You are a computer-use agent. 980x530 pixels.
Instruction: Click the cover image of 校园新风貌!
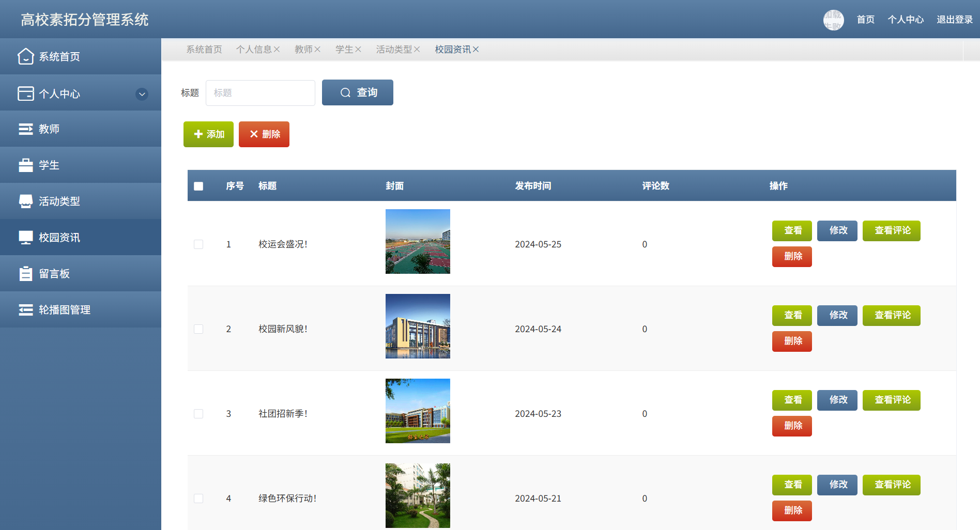click(418, 326)
